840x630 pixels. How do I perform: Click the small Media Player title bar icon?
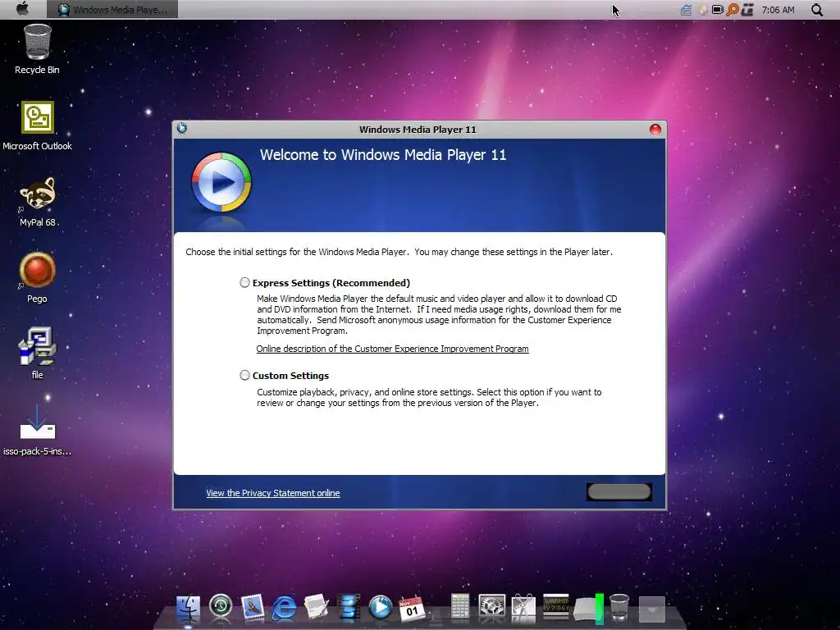[x=182, y=128]
